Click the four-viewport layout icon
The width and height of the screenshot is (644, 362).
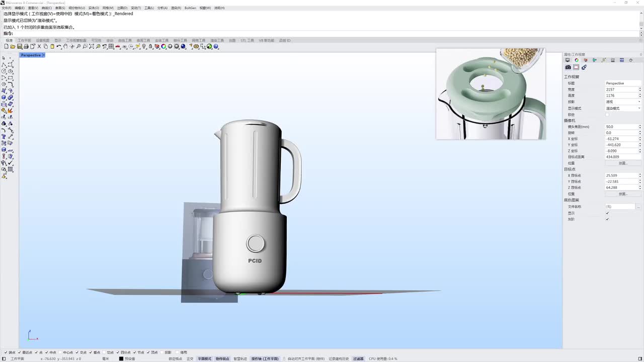(111, 46)
